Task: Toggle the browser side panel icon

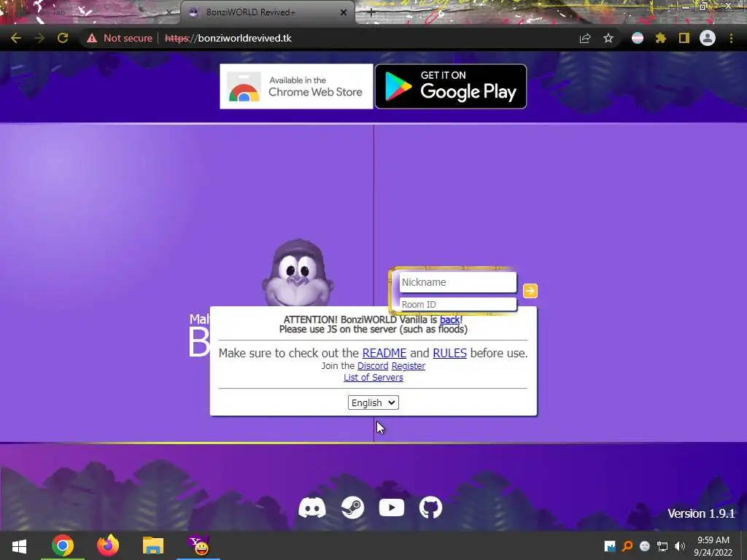Action: click(x=684, y=38)
